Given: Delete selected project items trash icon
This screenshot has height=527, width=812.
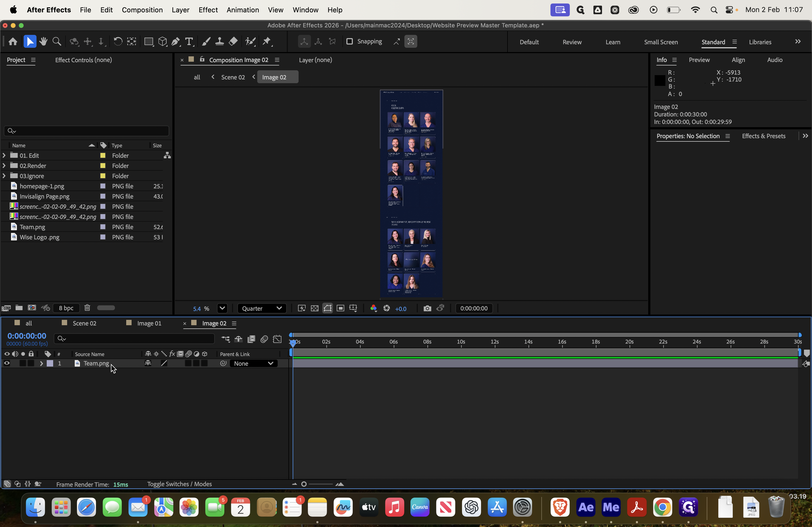Looking at the screenshot, I should point(87,308).
